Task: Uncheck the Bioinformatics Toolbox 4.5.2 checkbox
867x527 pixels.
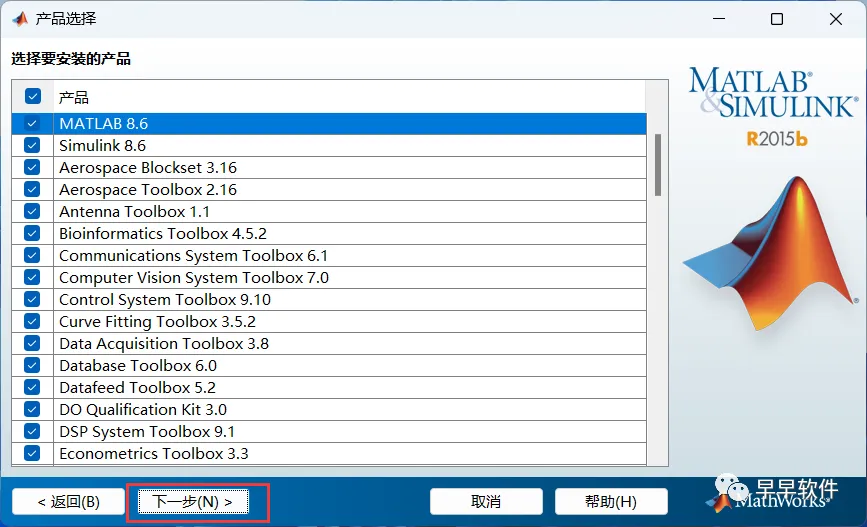Action: click(32, 233)
